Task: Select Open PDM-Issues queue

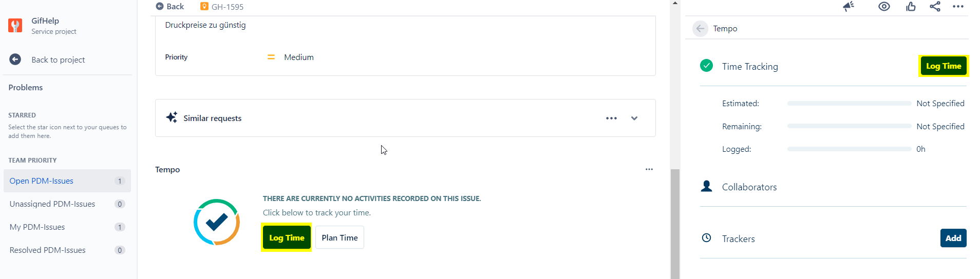Action: [42, 181]
